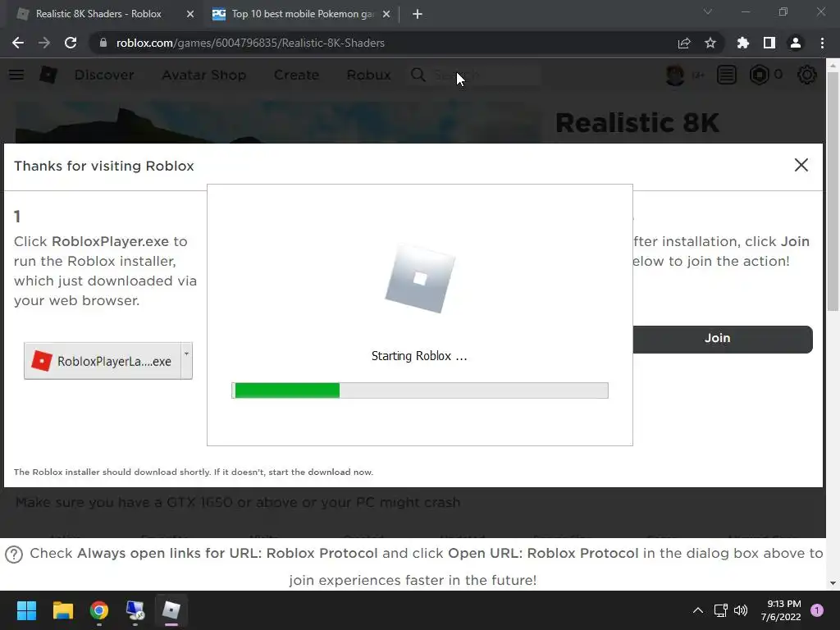Viewport: 840px width, 630px height.
Task: Open the Robux menu item
Action: coord(368,75)
